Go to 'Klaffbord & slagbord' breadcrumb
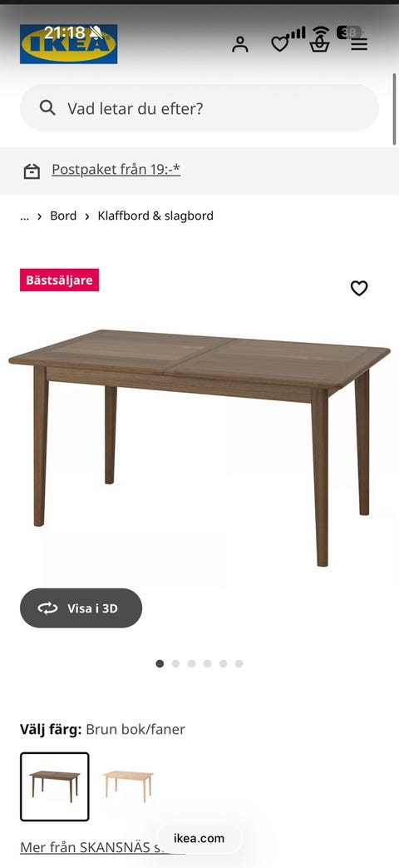Screen dimensions: 399x868 [155, 216]
